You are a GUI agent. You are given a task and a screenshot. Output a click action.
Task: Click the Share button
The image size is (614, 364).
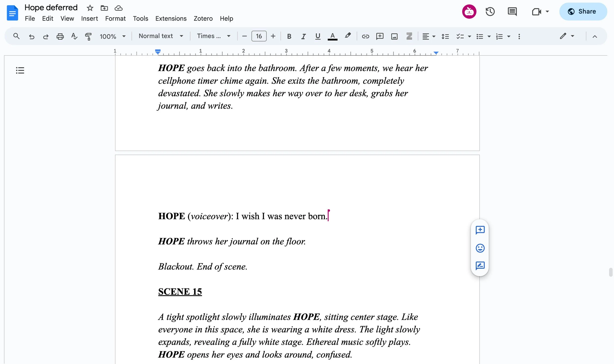tap(583, 12)
